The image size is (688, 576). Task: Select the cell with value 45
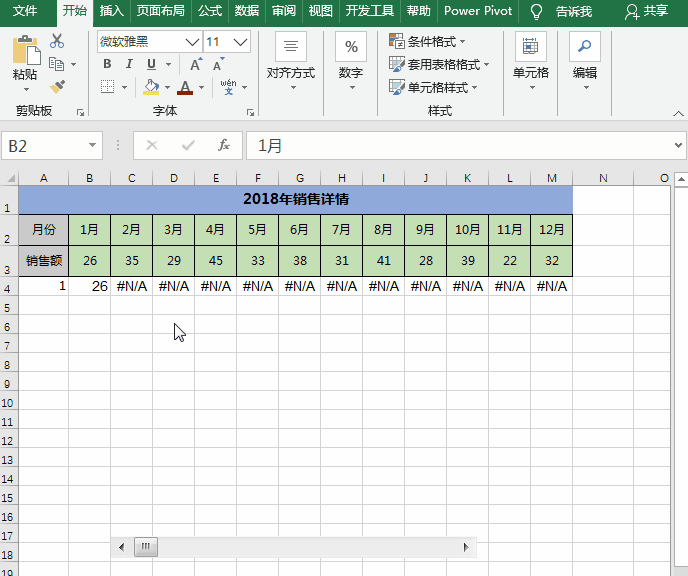point(215,261)
